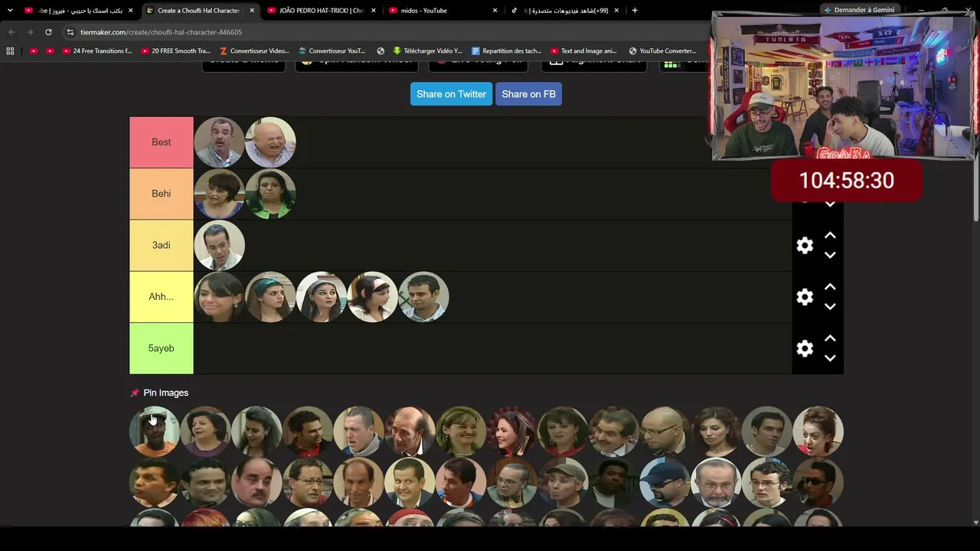Move the Ahh... tier down
This screenshot has height=551, width=980.
[830, 306]
